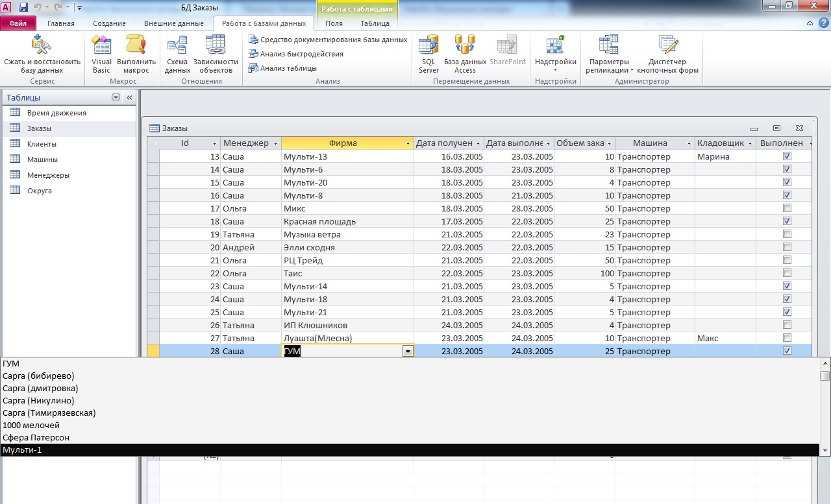
Task: Choose Сарга (Никулино) from the dropdown list
Action: [x=410, y=400]
